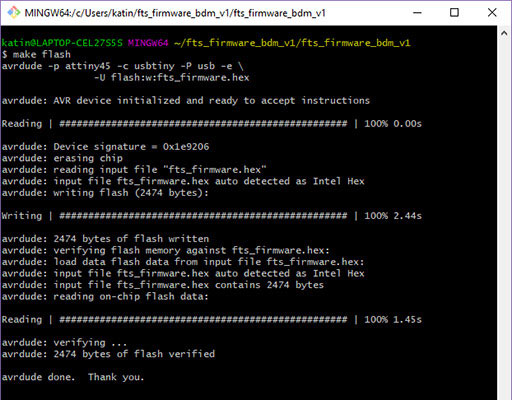
Task: Click the '2474 bytes of flash verified' line
Action: [x=108, y=354]
